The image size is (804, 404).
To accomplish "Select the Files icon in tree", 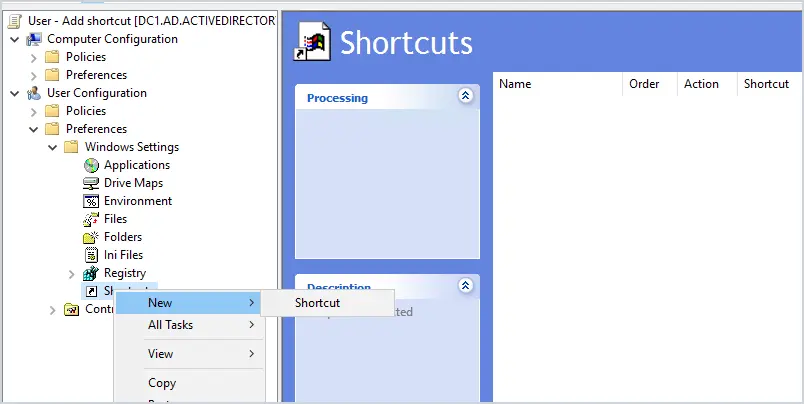I will click(x=91, y=219).
